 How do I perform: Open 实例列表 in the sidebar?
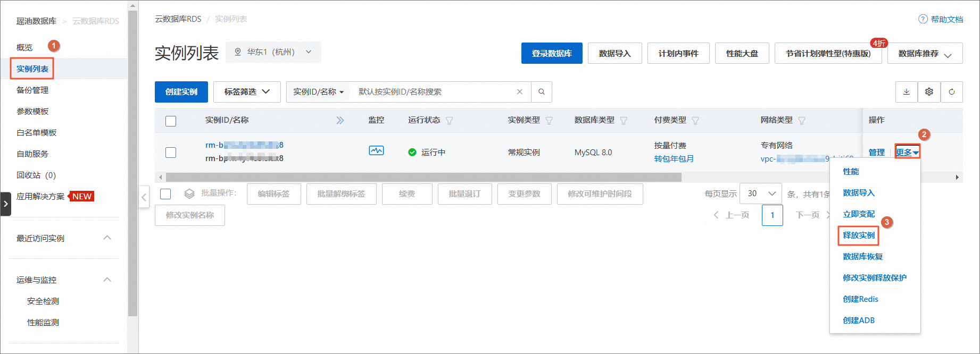[x=32, y=69]
